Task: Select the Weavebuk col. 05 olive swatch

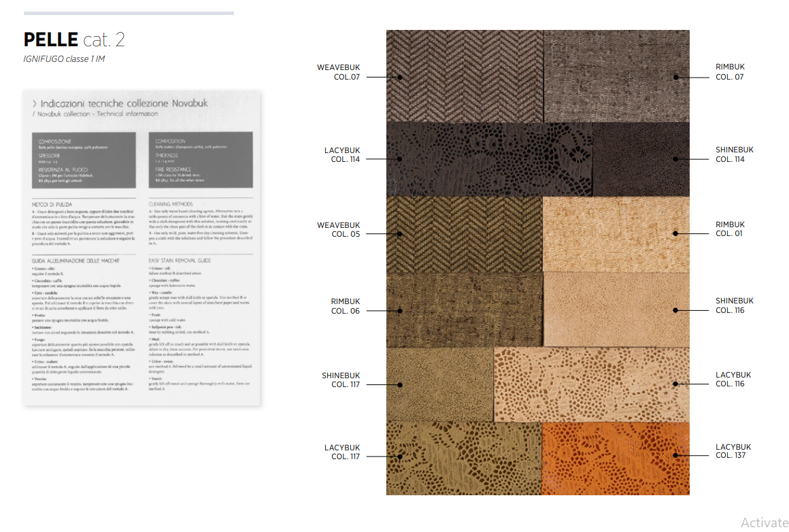Action: 465,234
